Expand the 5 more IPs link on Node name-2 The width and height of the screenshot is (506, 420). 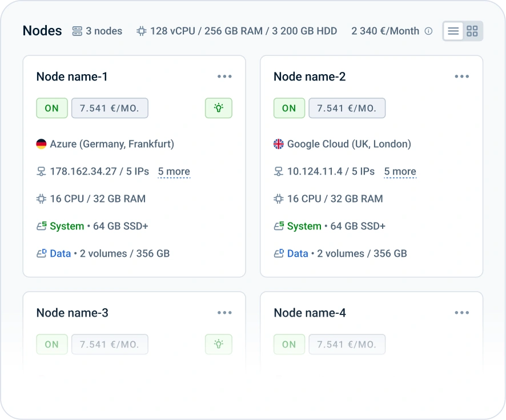pos(400,172)
